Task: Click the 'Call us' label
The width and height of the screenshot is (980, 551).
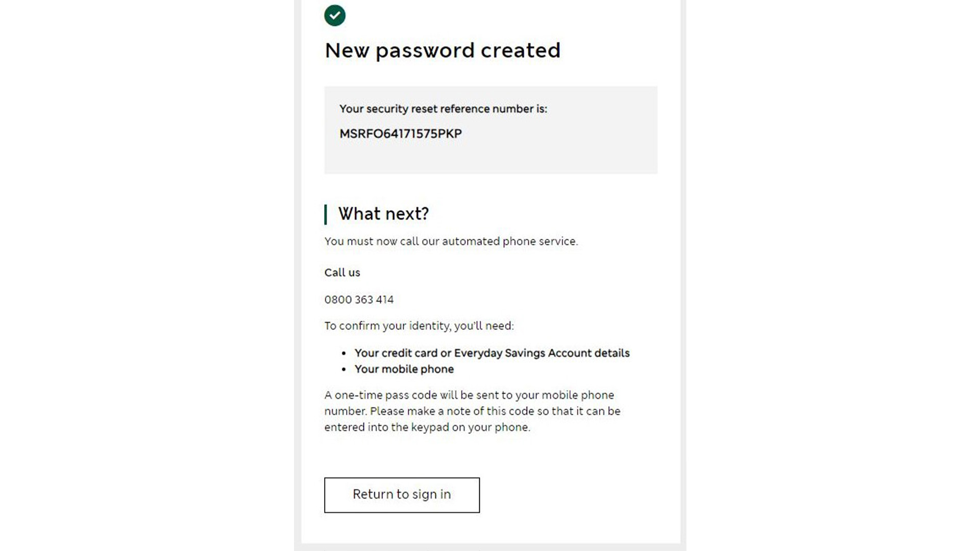Action: 342,272
